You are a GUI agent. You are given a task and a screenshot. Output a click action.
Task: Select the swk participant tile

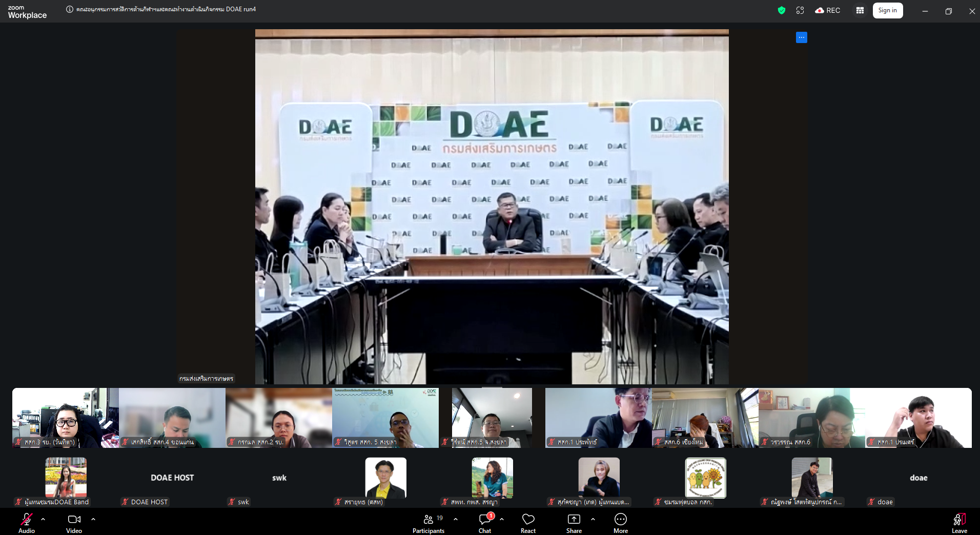(279, 479)
